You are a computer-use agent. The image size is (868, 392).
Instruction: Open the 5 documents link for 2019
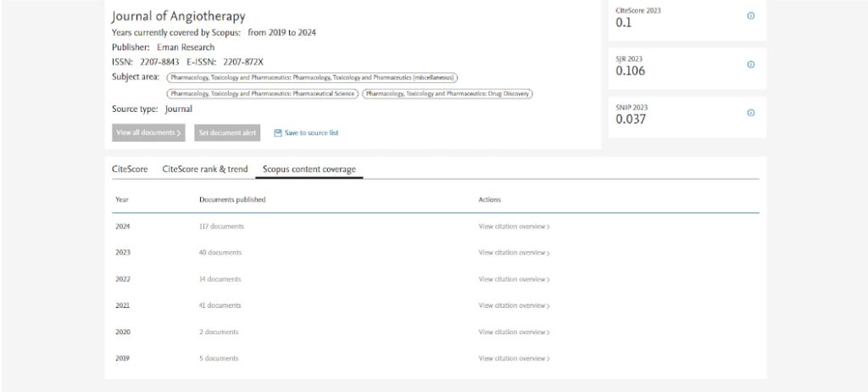pyautogui.click(x=219, y=358)
